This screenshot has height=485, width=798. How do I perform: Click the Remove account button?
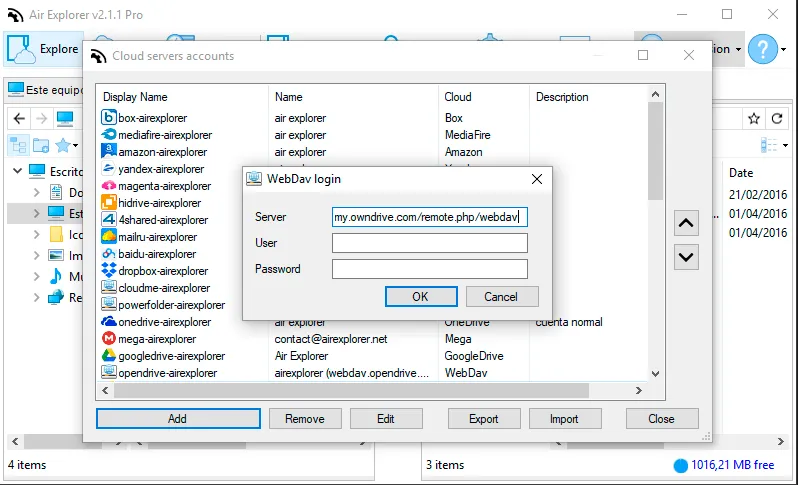point(305,418)
